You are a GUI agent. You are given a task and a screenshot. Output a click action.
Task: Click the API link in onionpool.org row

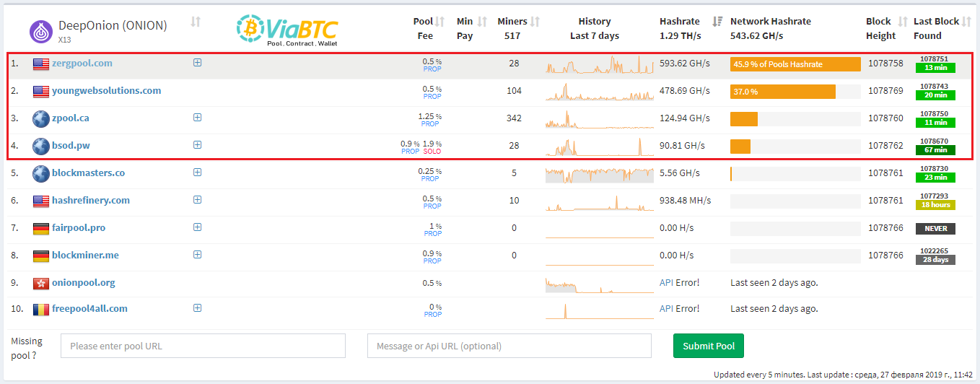[666, 282]
